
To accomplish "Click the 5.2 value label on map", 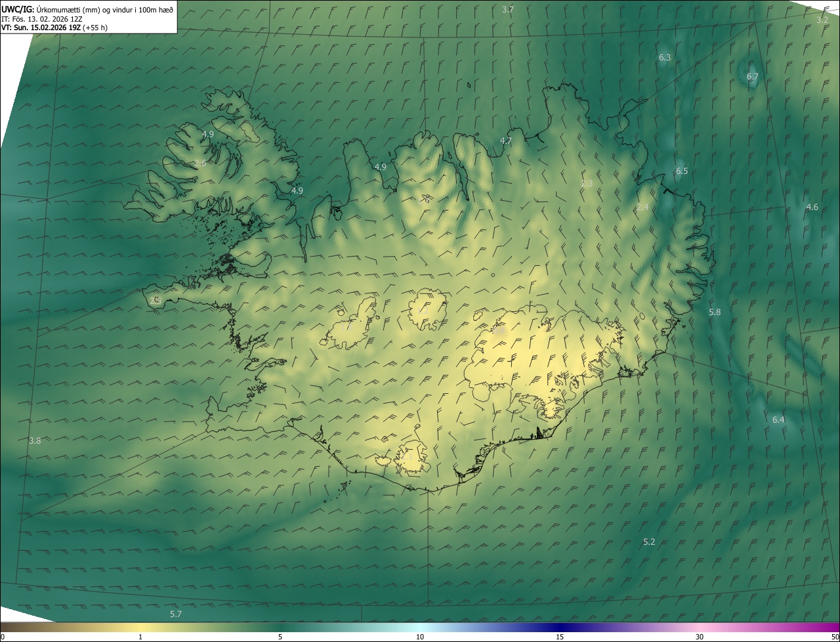I will tap(649, 542).
